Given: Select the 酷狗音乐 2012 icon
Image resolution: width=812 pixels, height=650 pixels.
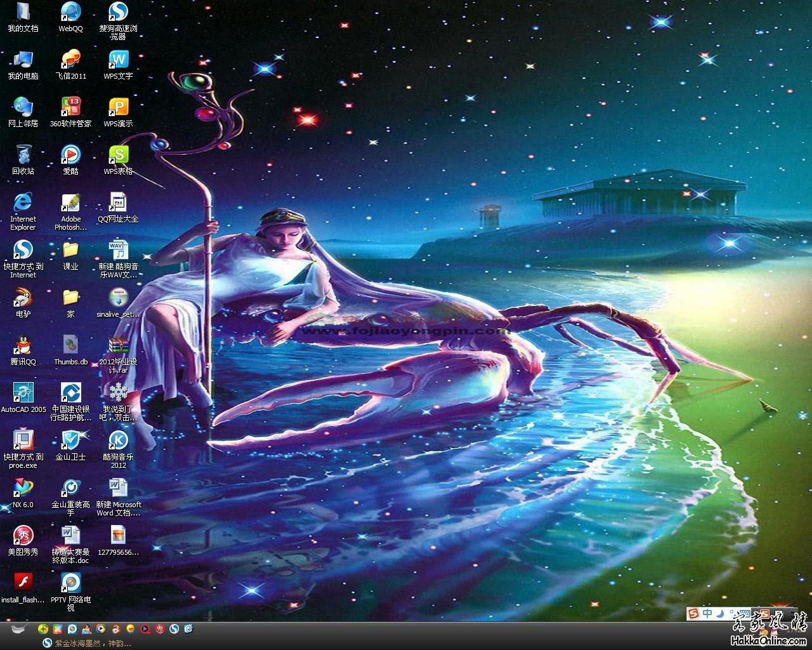Looking at the screenshot, I should pyautogui.click(x=118, y=449).
